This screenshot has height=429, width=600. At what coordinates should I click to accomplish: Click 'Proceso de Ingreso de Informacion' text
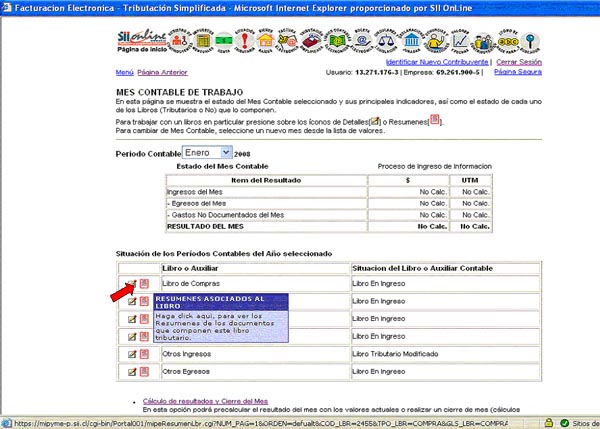point(434,166)
